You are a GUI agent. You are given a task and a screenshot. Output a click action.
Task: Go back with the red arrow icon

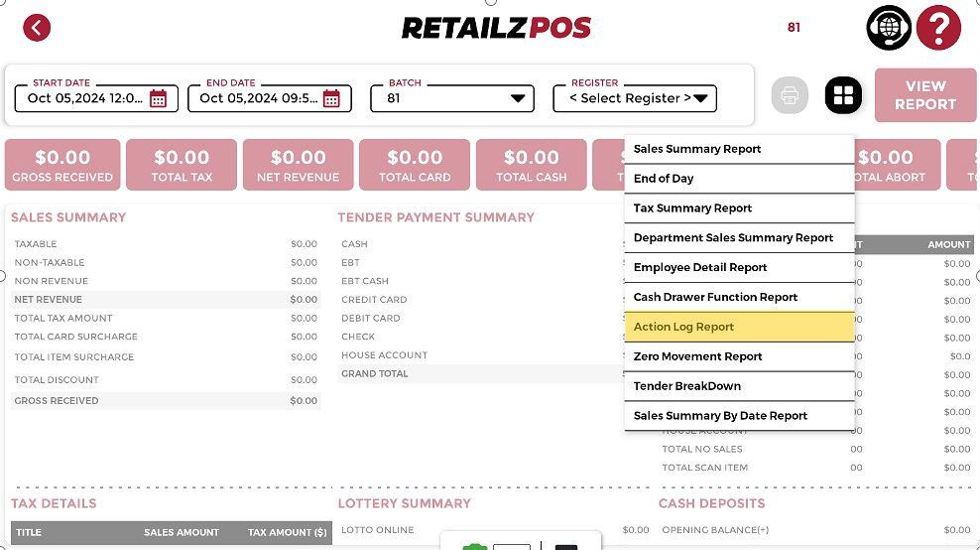pos(37,28)
